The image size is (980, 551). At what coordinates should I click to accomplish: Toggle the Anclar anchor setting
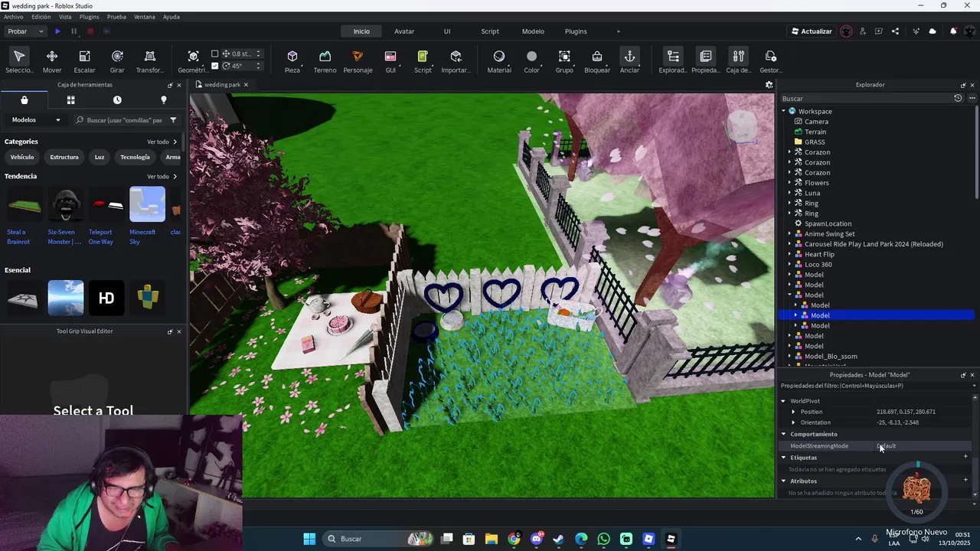click(x=629, y=60)
